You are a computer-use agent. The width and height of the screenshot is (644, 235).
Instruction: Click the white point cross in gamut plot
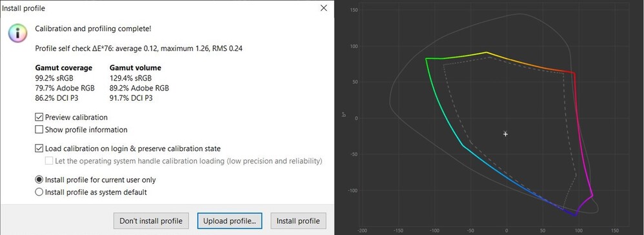(506, 134)
